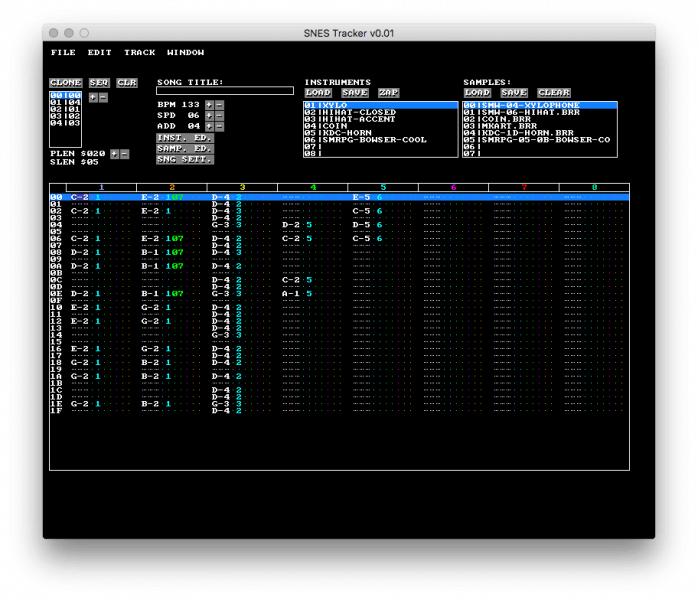Select instrument 06 SMRPG-BOWSER-COOL
Viewport: 698px width, 600px height.
coord(381,140)
